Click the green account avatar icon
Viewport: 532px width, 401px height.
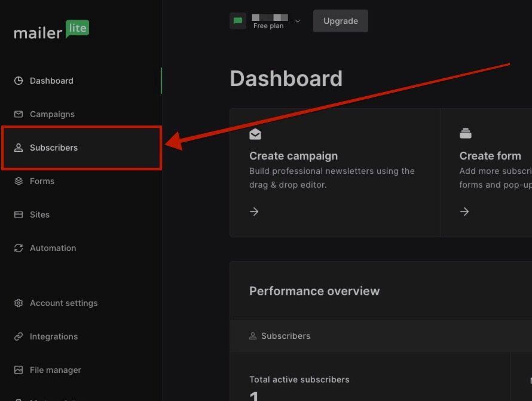pyautogui.click(x=238, y=21)
